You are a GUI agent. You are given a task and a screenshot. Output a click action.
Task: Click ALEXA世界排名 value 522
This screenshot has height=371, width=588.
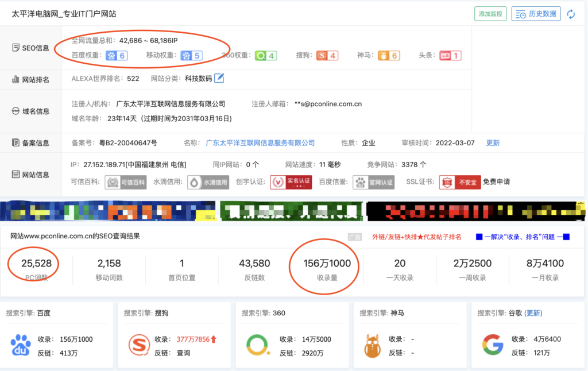point(133,79)
